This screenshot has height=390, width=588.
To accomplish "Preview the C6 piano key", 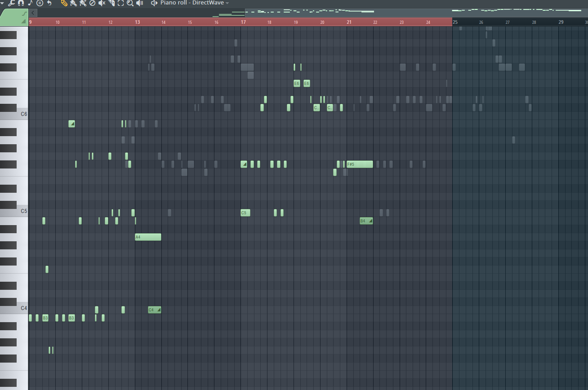I will pyautogui.click(x=14, y=115).
